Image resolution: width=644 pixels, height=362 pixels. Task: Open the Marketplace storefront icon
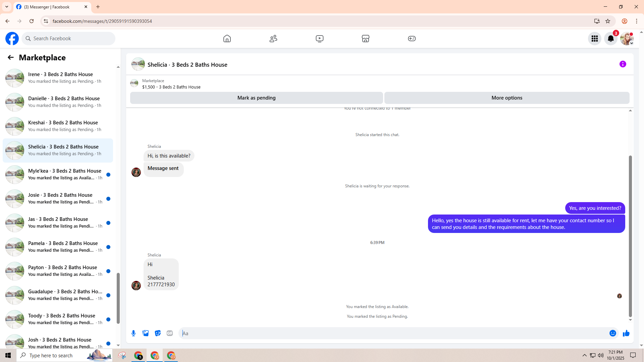(x=366, y=39)
